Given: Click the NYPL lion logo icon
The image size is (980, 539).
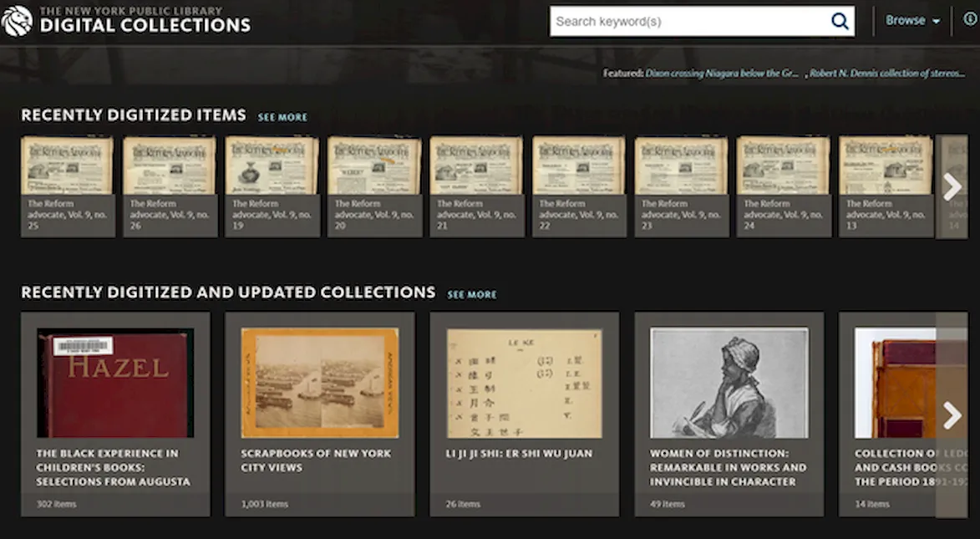Looking at the screenshot, I should click(17, 21).
